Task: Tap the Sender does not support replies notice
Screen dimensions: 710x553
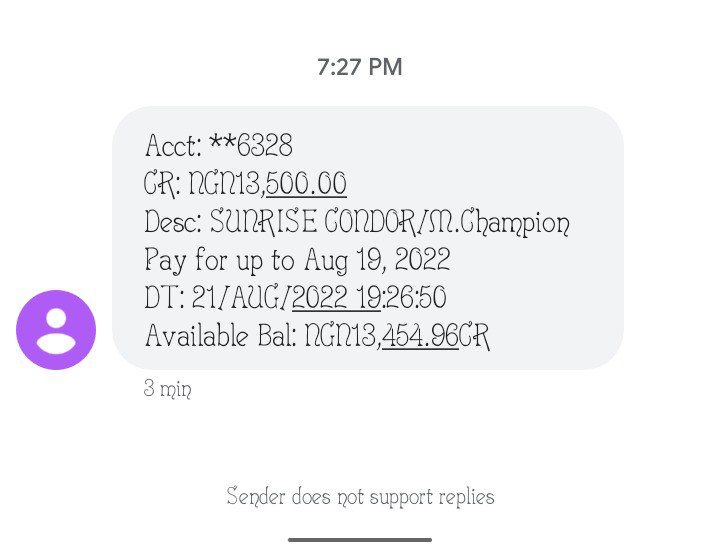Action: click(360, 497)
